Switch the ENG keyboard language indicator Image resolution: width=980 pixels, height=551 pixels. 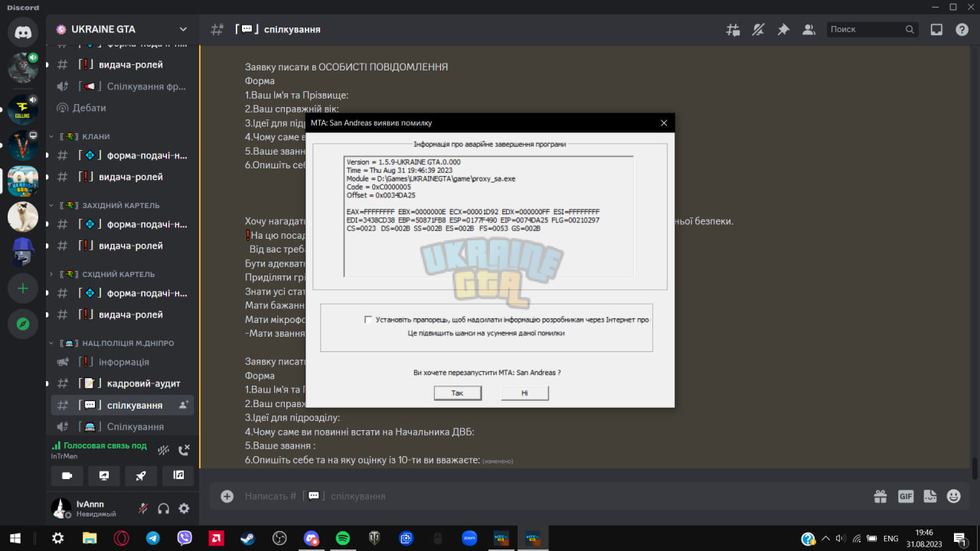pos(890,538)
